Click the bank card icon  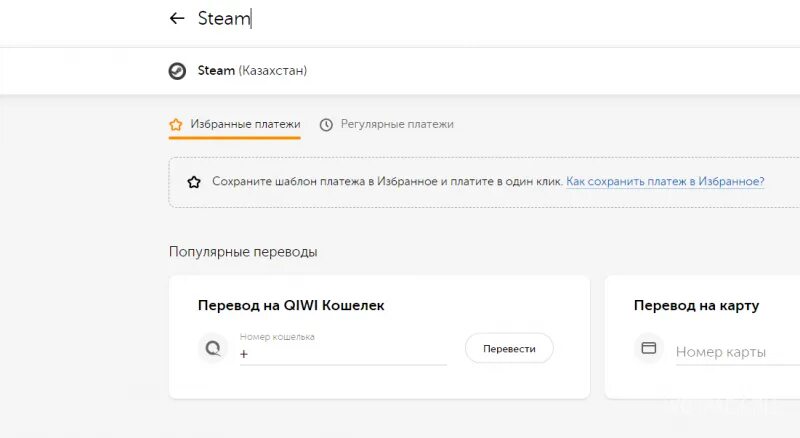tap(648, 348)
